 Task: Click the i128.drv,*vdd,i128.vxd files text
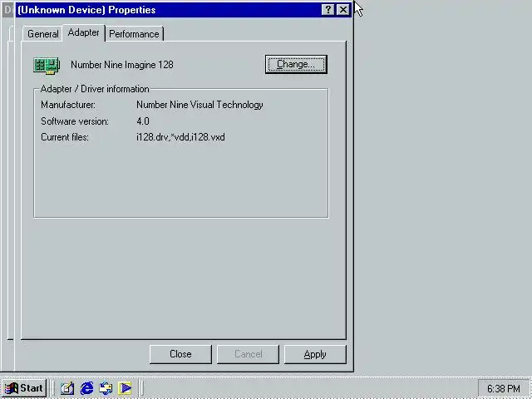coord(180,137)
